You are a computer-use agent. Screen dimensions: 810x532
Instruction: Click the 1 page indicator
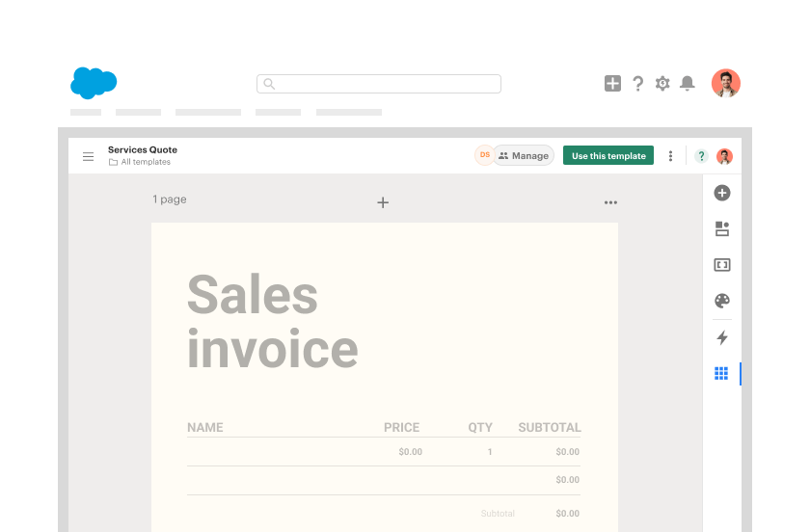click(170, 199)
